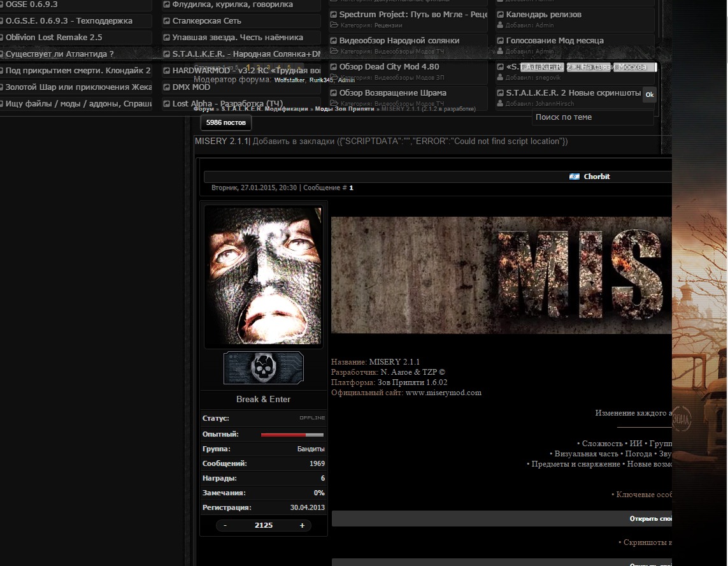Click the Опытный rank progress bar
The image size is (728, 566).
click(292, 435)
